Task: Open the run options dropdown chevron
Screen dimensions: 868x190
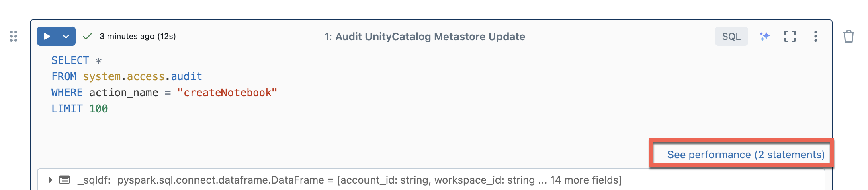Action: coord(66,36)
